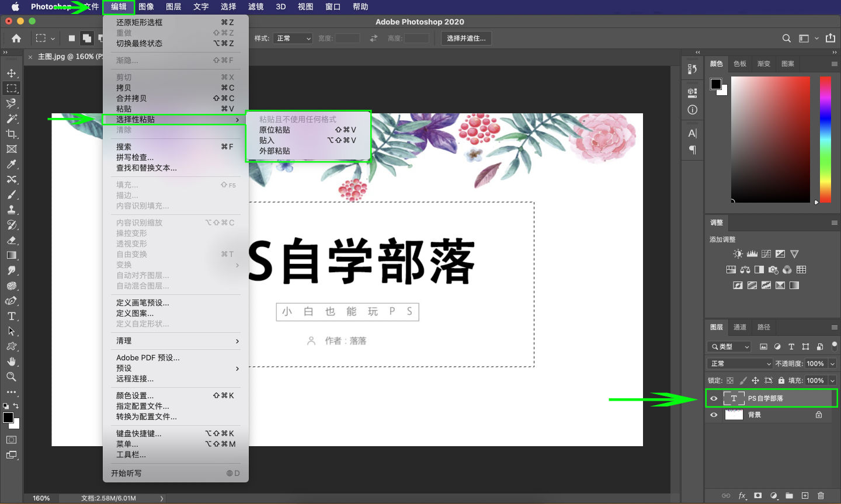The width and height of the screenshot is (841, 504).
Task: Open the 不透明度 opacity dropdown
Action: 832,363
